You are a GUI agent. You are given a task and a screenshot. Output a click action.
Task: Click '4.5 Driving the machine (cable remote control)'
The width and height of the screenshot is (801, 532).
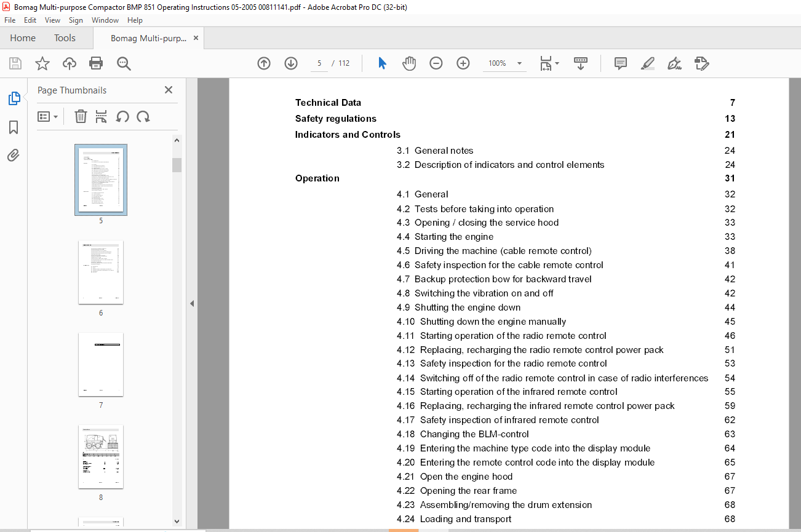(494, 251)
